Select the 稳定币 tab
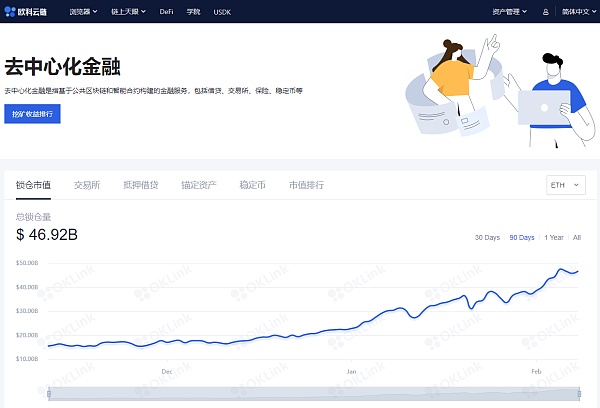The image size is (600, 408). coord(252,185)
